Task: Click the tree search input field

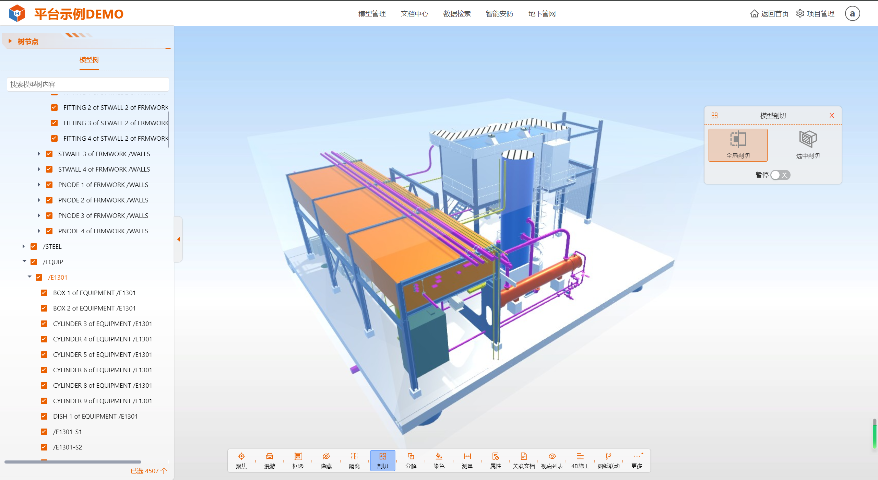Action: pos(88,85)
